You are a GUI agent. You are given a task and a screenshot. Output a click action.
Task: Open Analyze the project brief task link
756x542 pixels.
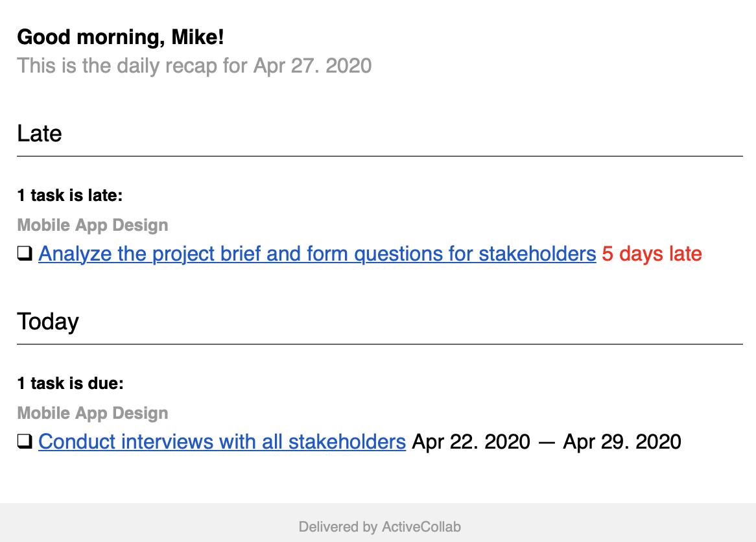(x=317, y=253)
